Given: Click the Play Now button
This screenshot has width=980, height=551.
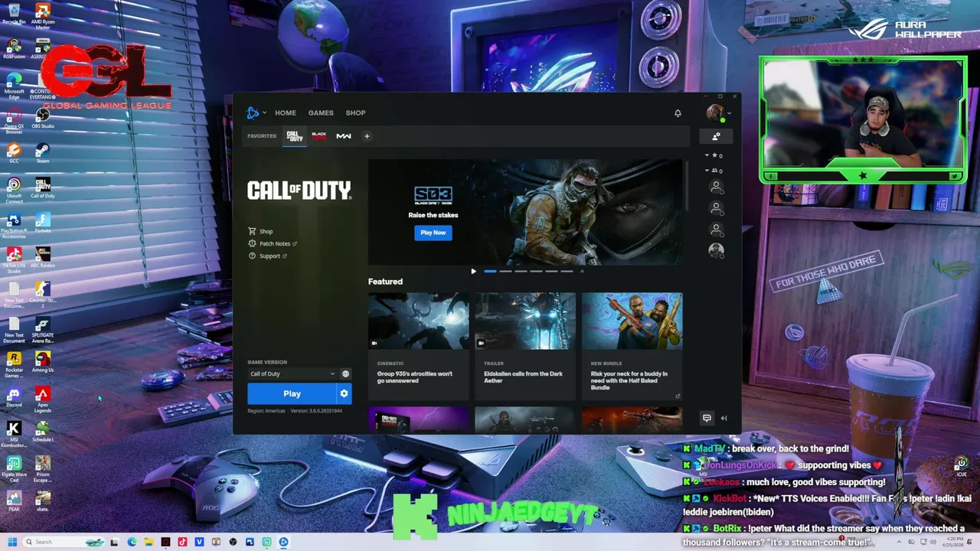Looking at the screenshot, I should click(433, 233).
